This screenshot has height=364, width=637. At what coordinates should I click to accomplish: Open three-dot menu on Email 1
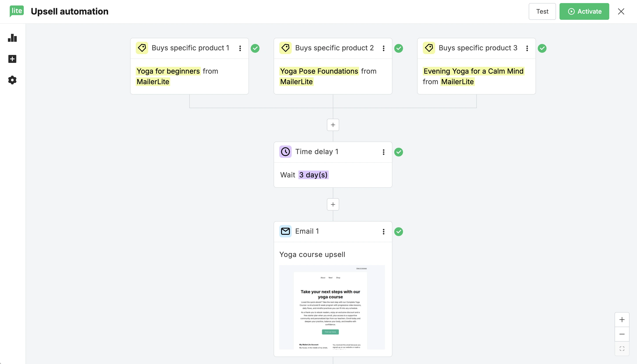click(x=383, y=232)
